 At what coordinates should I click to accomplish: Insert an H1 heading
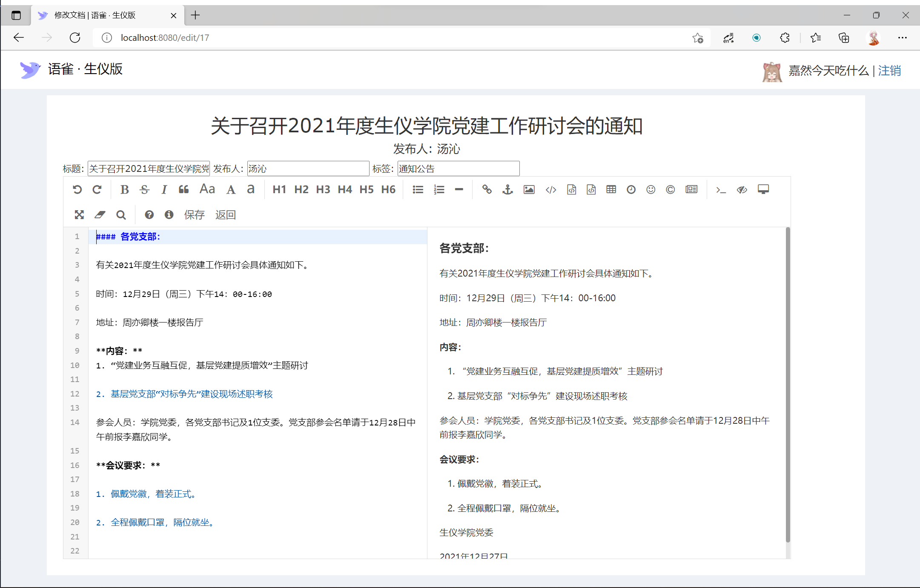279,190
